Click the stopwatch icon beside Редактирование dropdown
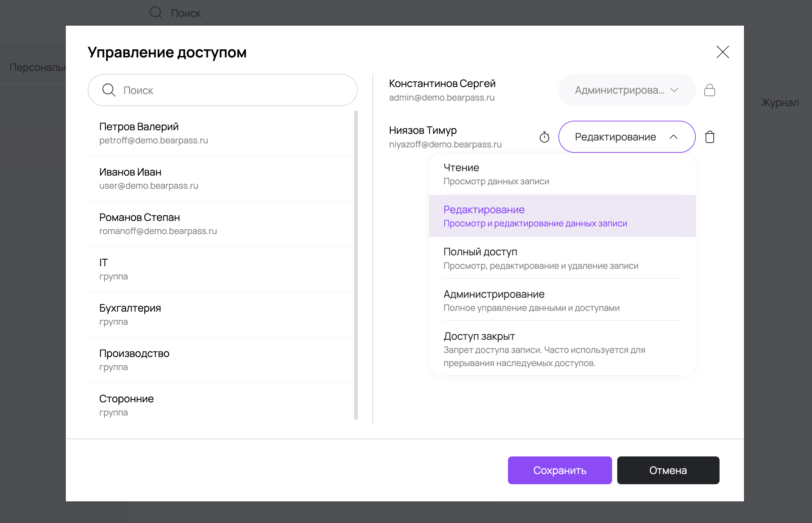The height and width of the screenshot is (523, 812). 544,137
